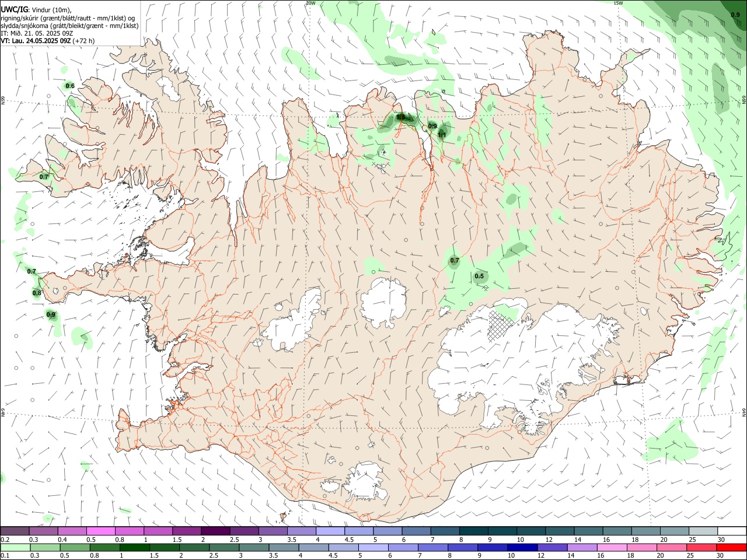Click rain-scale darkest green swatch between 1 and 1.5
Image resolution: width=747 pixels, height=560 pixels.
(134, 547)
